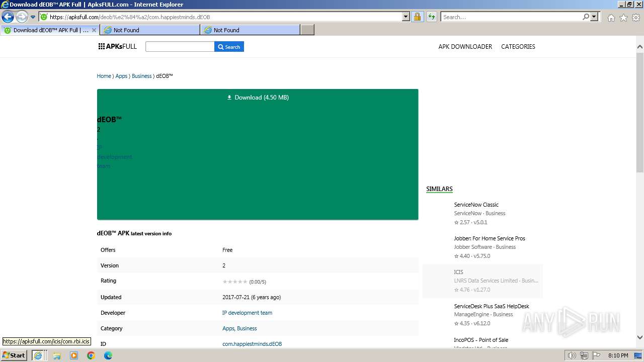Follow the Apps breadcrumb link
This screenshot has height=362, width=644.
(121, 76)
